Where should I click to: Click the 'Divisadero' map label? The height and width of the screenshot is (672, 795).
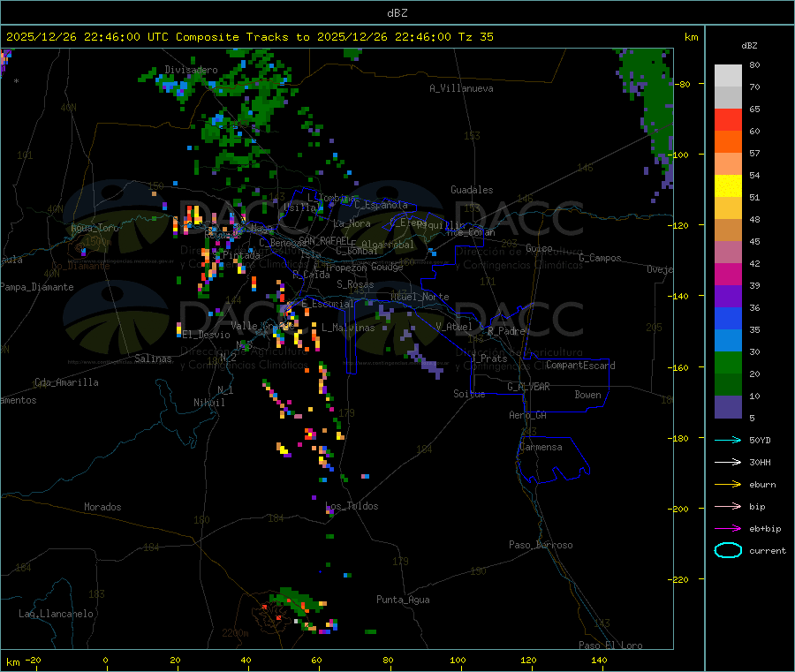191,70
